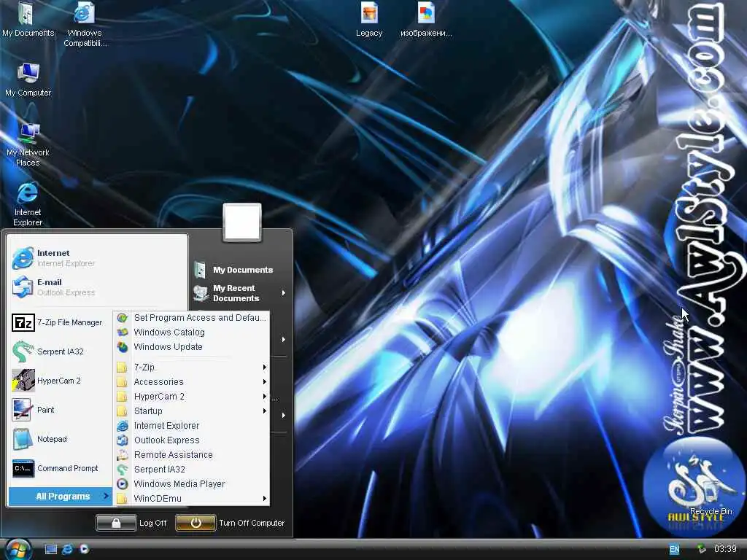Expand the WinCDEmu programs folder

click(192, 498)
